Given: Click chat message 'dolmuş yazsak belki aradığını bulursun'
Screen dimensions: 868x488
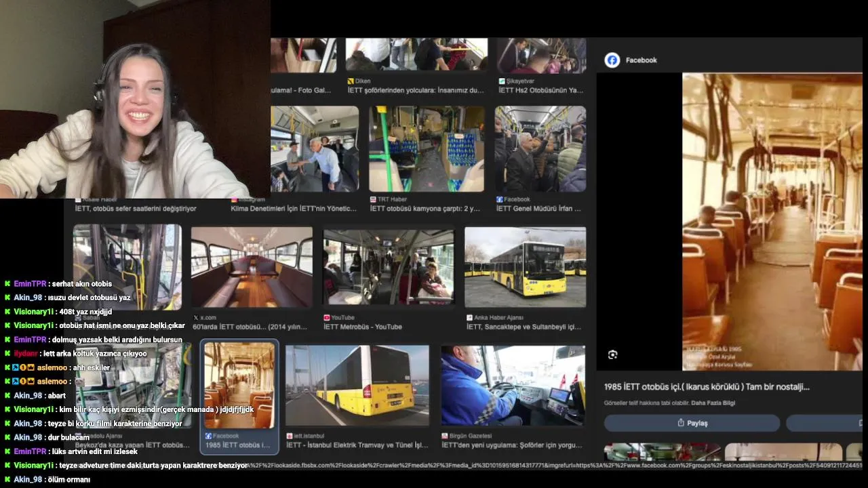Looking at the screenshot, I should [x=117, y=340].
